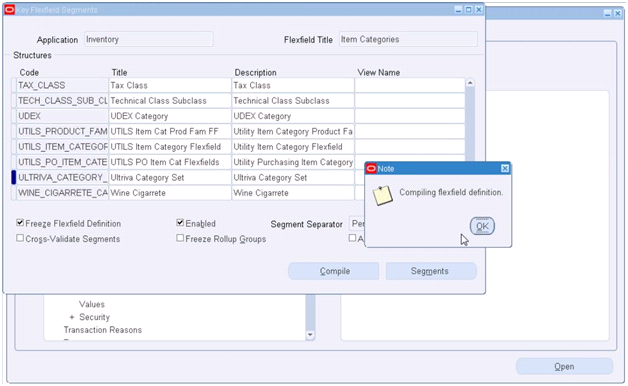This screenshot has width=628, height=386.
Task: Maximize the Key Flexfield Segments window
Action: pyautogui.click(x=468, y=10)
